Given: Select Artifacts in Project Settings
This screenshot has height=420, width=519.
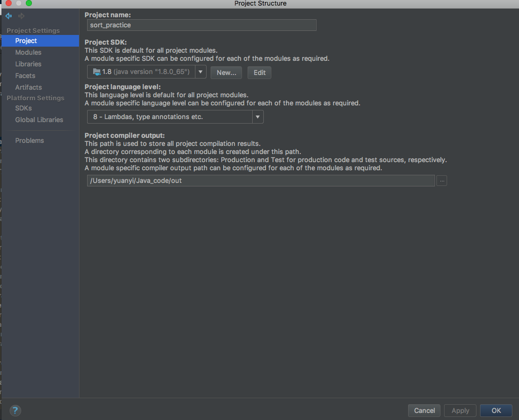Looking at the screenshot, I should pos(28,87).
